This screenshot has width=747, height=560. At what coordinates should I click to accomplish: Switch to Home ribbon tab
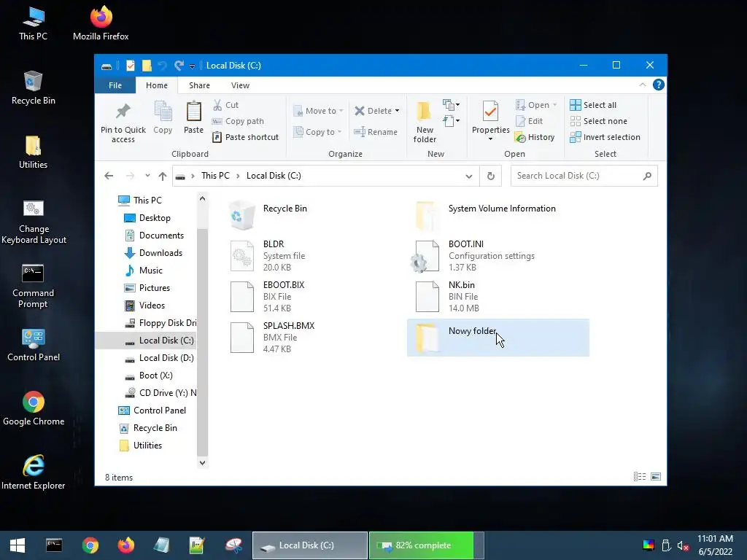[157, 85]
